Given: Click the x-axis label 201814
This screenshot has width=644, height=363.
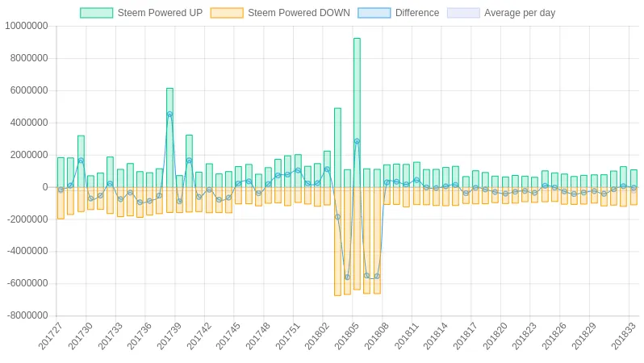Looking at the screenshot, I should click(x=435, y=336).
